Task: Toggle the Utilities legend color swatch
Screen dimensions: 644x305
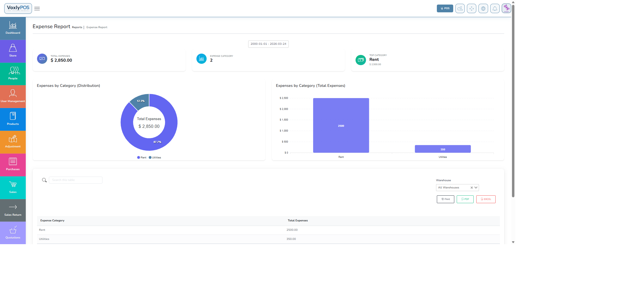Action: (x=150, y=158)
